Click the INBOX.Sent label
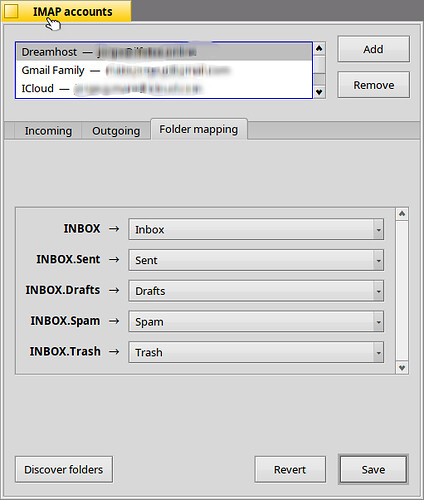The image size is (424, 500). tap(68, 259)
